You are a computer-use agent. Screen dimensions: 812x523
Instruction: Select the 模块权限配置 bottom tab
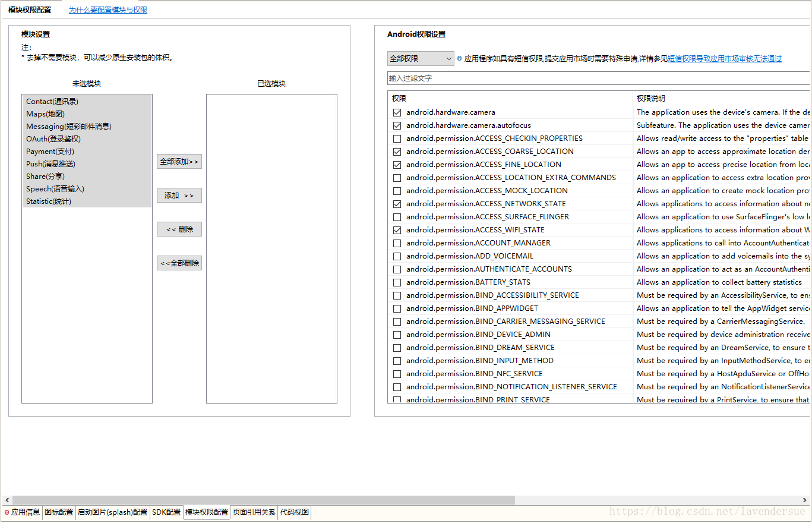(207, 512)
